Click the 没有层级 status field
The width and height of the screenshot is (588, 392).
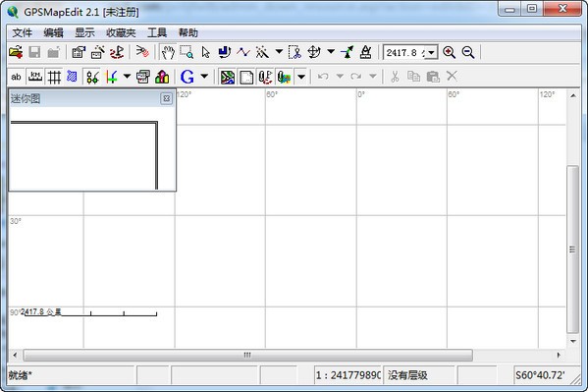(x=419, y=375)
